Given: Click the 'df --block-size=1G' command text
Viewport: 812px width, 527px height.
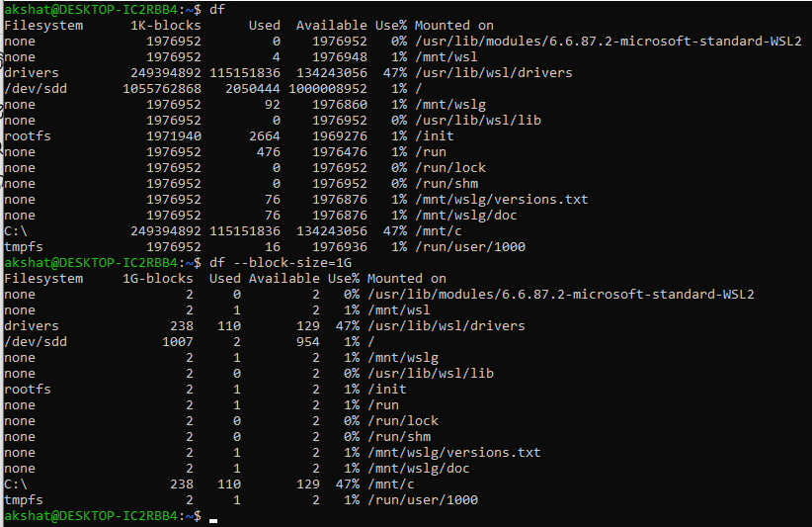Looking at the screenshot, I should [281, 263].
